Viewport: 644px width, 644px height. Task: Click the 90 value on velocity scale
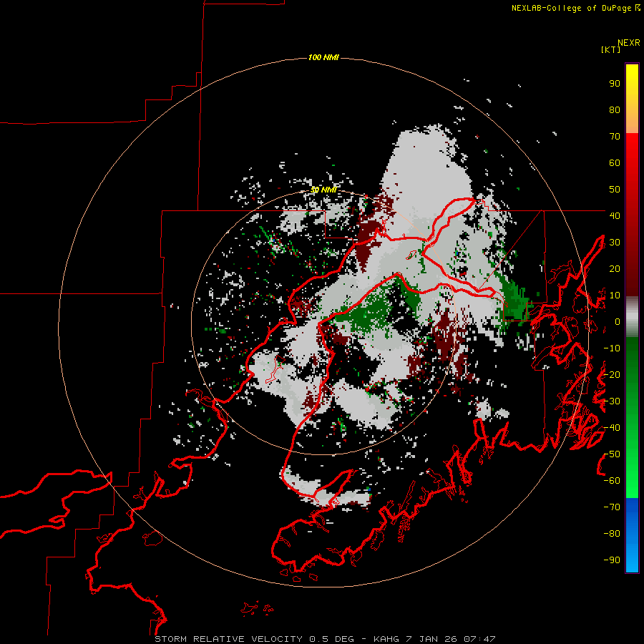[615, 84]
